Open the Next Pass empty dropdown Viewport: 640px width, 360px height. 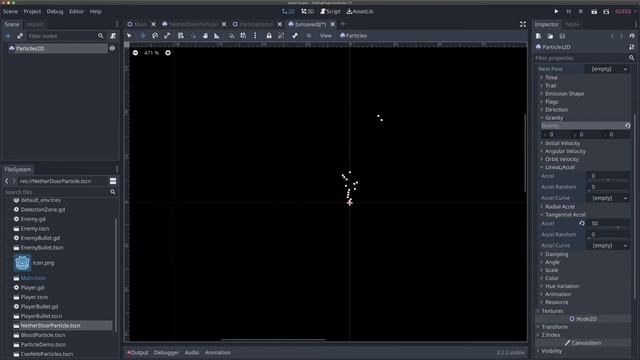606,69
